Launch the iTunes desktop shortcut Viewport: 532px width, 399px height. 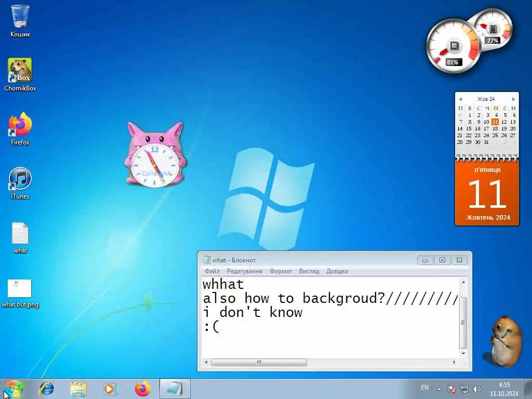(20, 183)
